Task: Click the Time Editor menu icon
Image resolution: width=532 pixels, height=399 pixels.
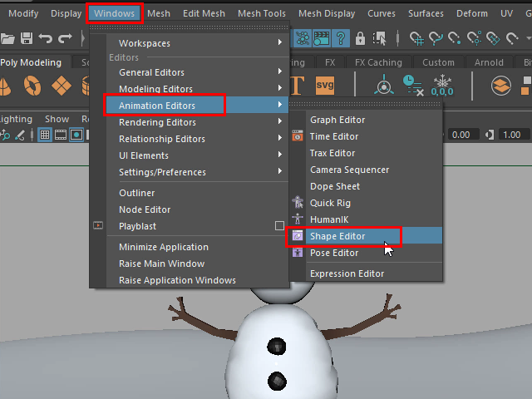Action: (x=298, y=136)
